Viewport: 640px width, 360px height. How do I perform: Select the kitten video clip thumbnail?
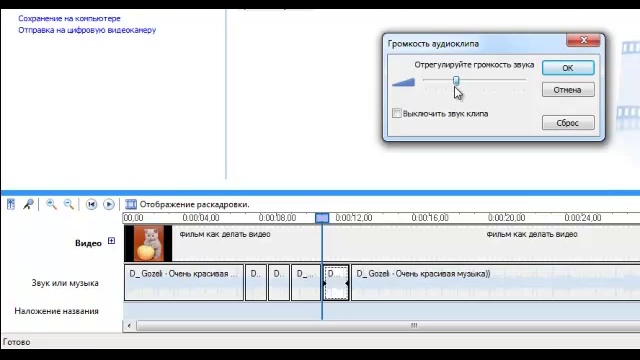coord(148,243)
